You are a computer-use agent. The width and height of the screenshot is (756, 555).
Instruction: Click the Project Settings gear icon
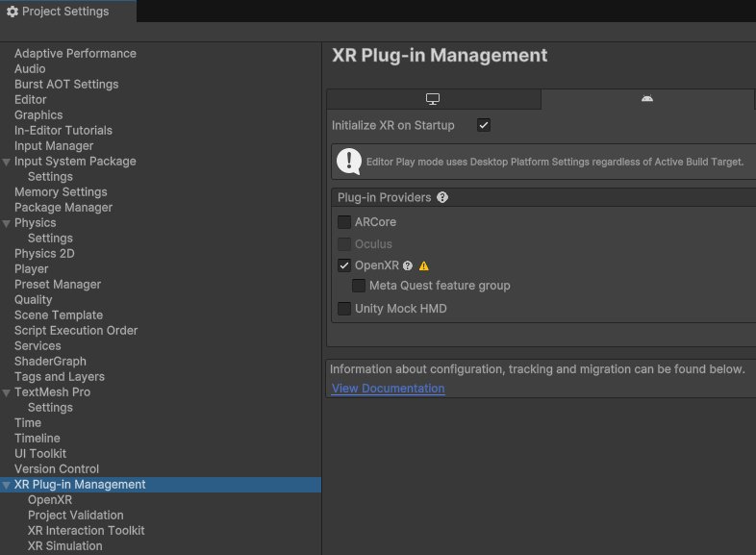coord(13,12)
